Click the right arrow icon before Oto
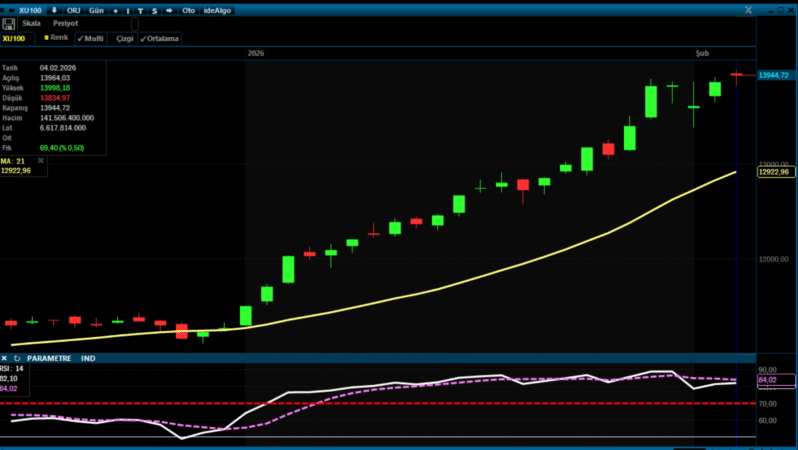 [169, 10]
